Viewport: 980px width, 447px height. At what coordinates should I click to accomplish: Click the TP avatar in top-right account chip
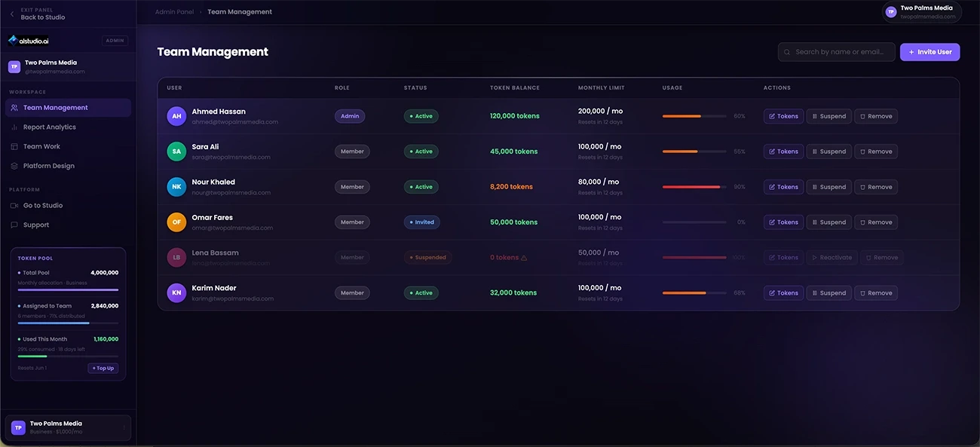(891, 12)
